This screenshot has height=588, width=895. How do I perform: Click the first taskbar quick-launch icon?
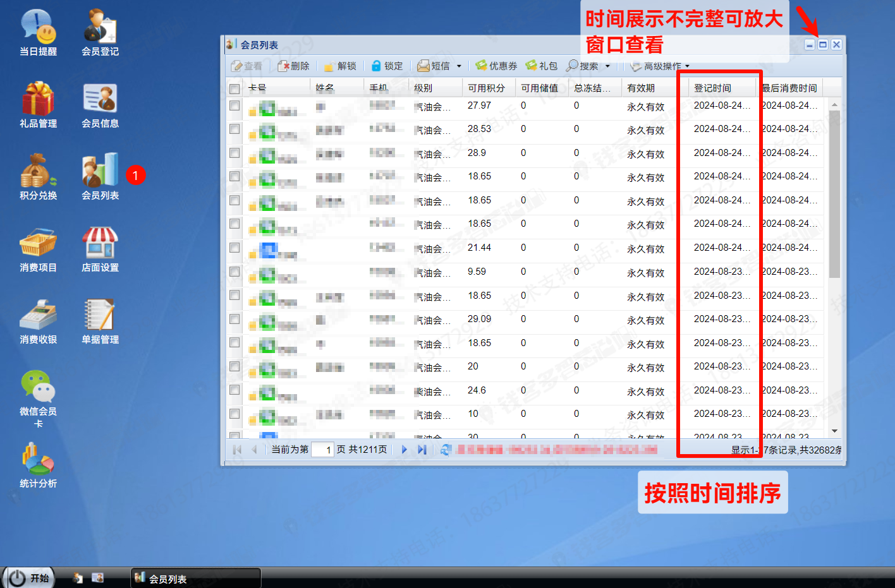(x=78, y=578)
